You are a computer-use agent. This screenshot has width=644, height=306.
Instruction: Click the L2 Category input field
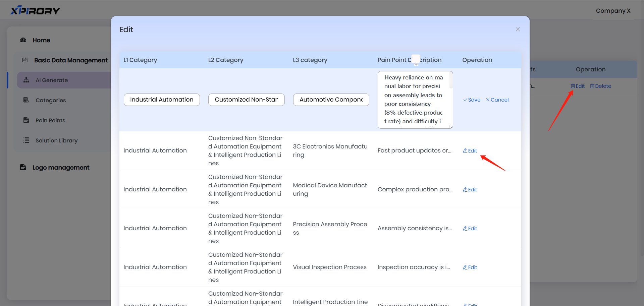[246, 100]
